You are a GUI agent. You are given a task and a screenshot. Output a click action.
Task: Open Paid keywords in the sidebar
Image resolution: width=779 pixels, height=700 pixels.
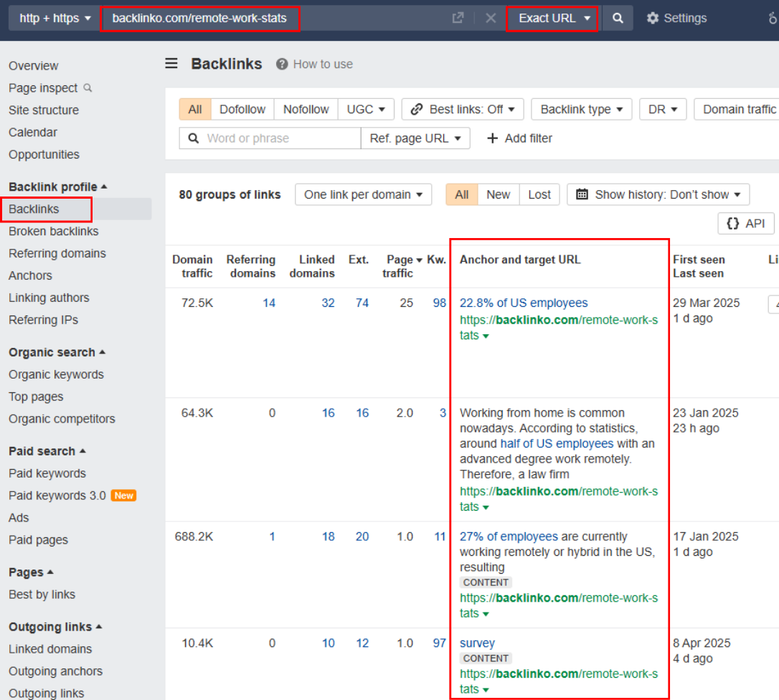tap(47, 473)
